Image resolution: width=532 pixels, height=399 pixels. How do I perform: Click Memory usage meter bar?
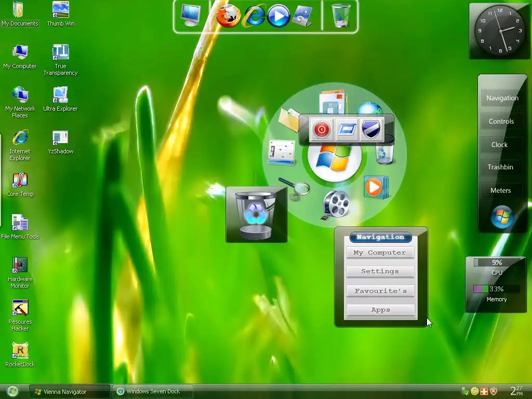pyautogui.click(x=497, y=289)
